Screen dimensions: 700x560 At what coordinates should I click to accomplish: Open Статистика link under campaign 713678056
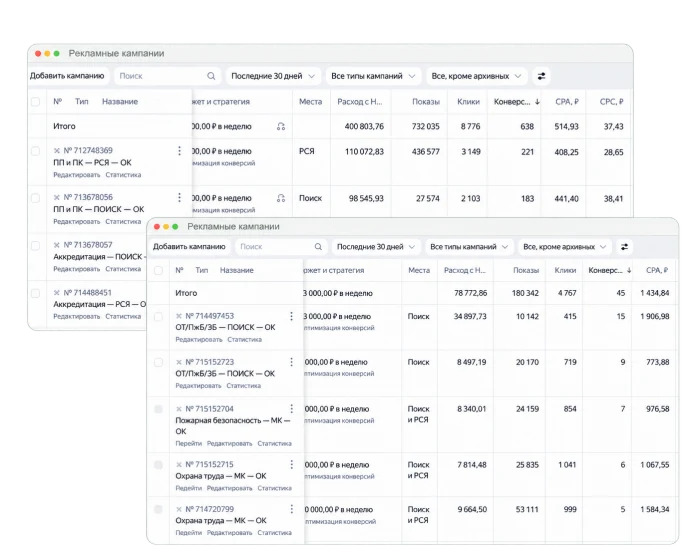point(123,221)
